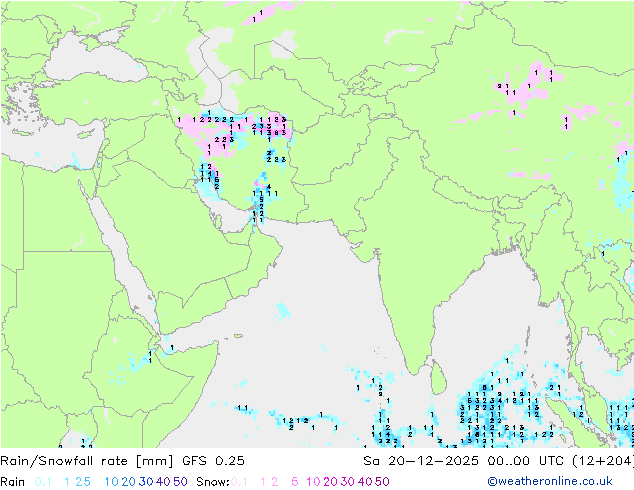Screen dimensions: 634x490
Task: Pick the Snow legend 40 value
Action: [x=365, y=482]
